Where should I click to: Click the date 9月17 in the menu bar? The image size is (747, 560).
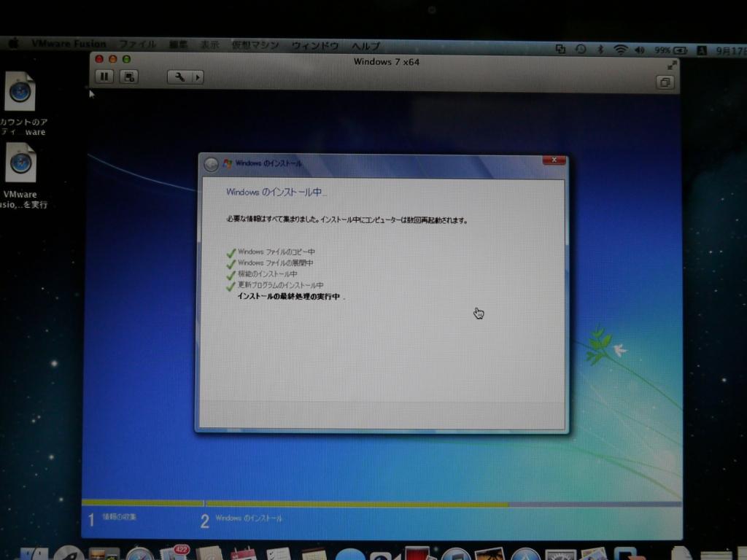click(x=731, y=51)
